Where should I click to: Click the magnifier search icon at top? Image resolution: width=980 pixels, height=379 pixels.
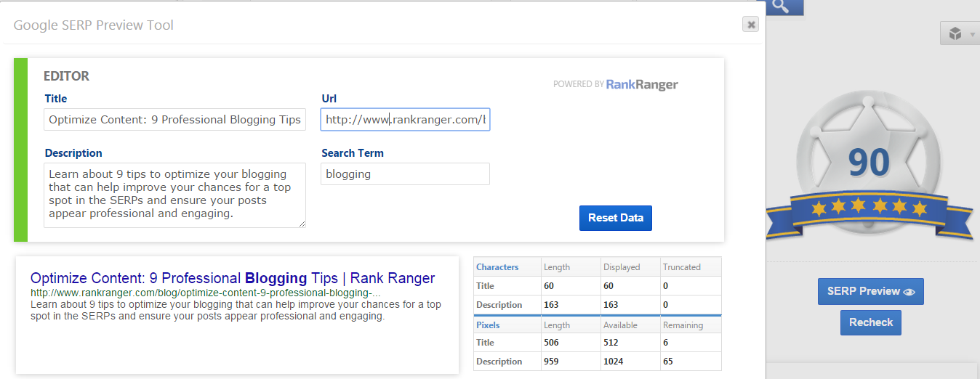[781, 7]
